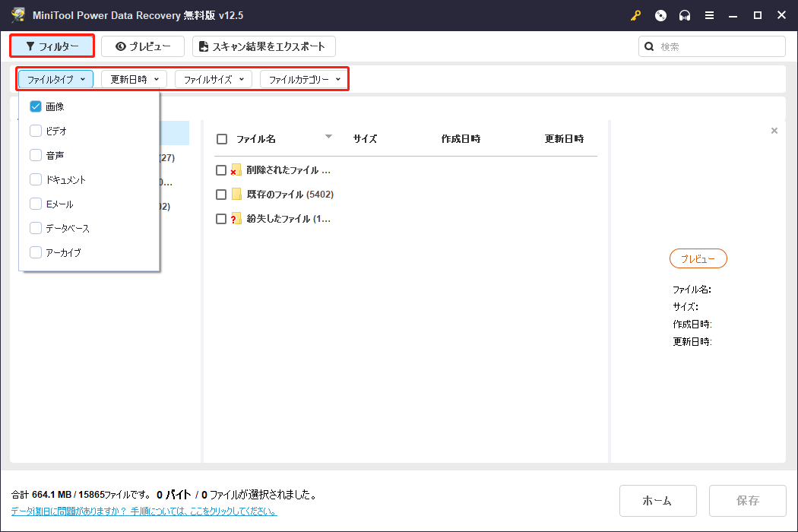Click the existing files folder icon

[236, 194]
